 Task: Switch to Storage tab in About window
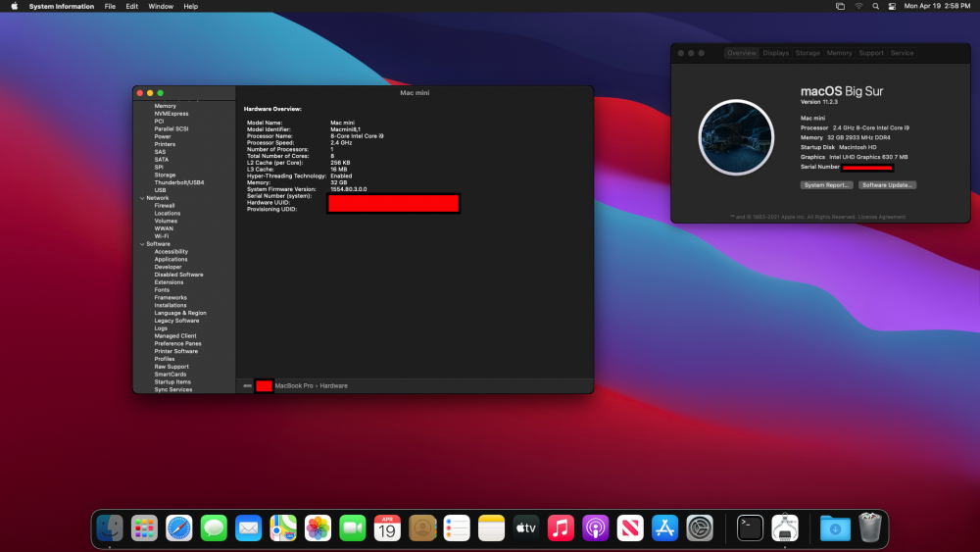tap(808, 53)
